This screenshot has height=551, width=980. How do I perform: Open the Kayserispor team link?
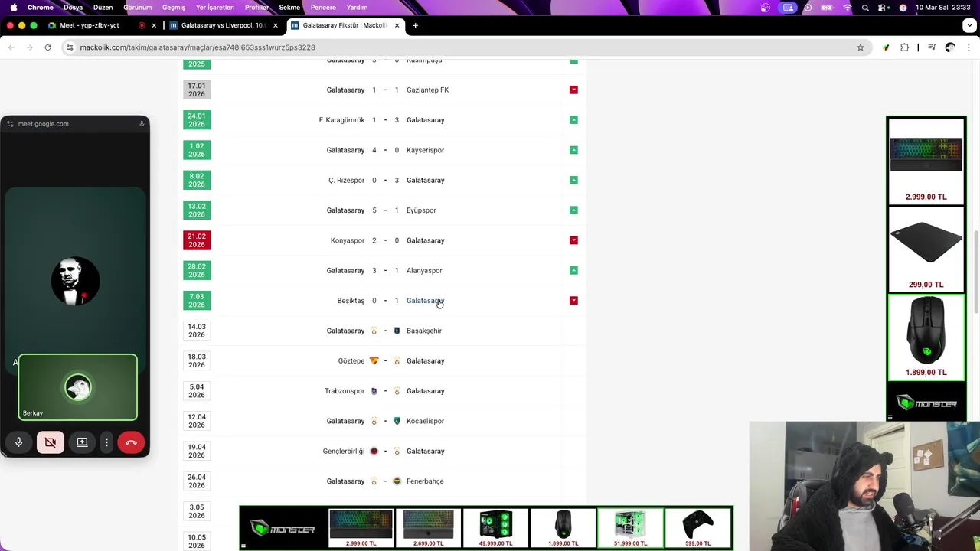[425, 150]
